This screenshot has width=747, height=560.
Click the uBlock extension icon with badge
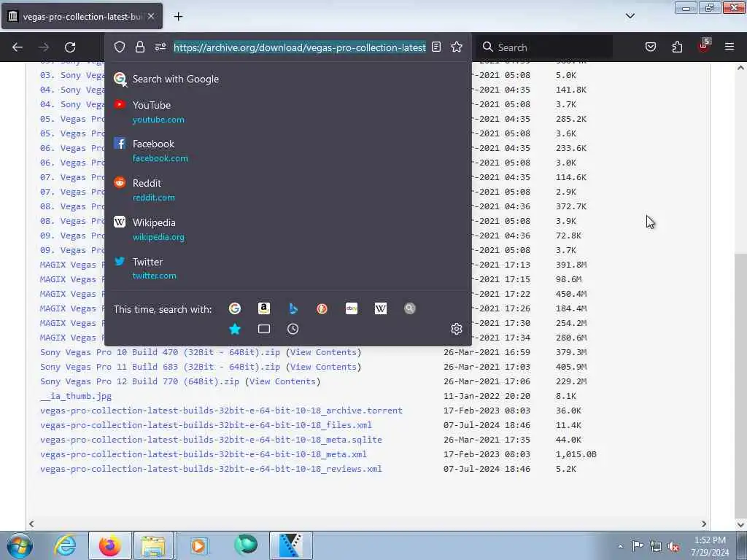click(704, 46)
